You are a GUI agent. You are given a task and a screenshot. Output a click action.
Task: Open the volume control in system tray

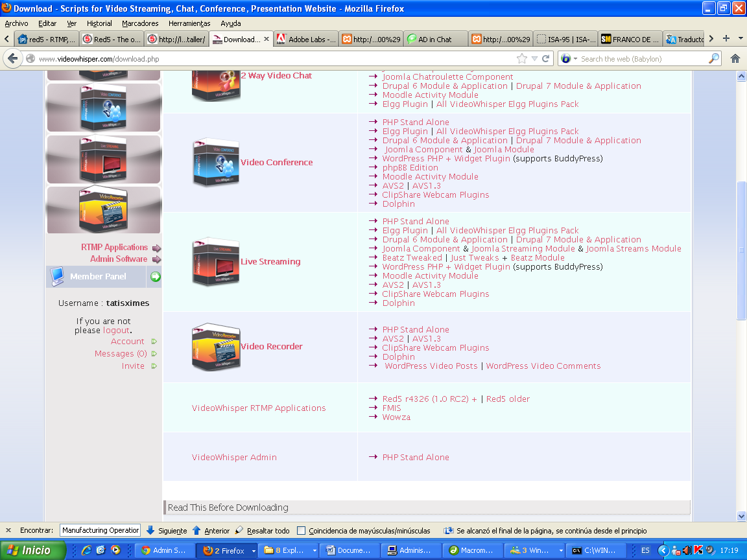point(687,550)
